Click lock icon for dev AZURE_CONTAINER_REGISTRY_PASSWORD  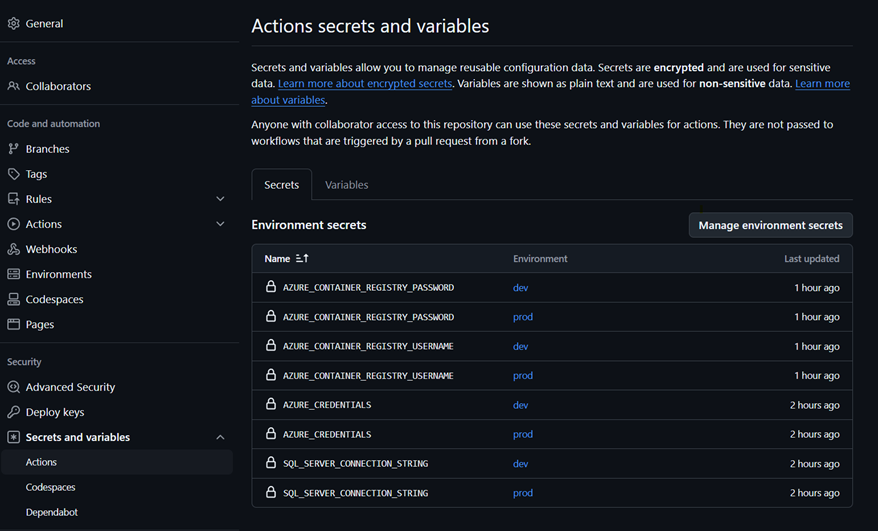271,287
